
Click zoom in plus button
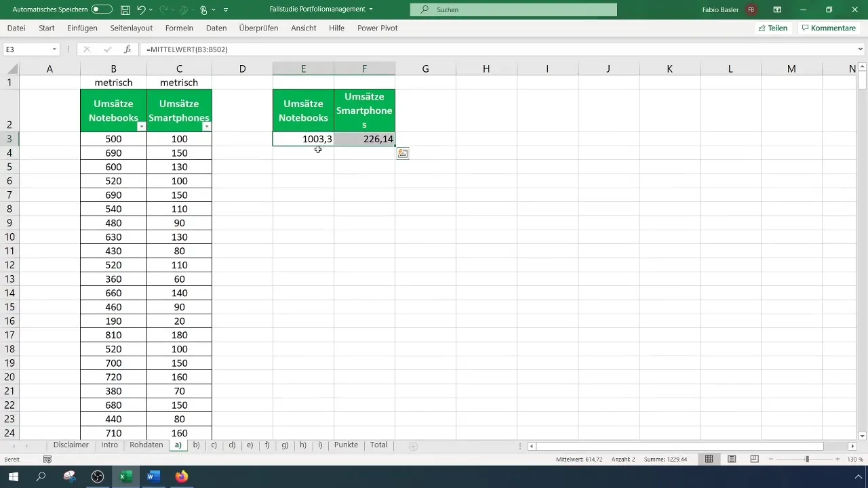click(838, 459)
